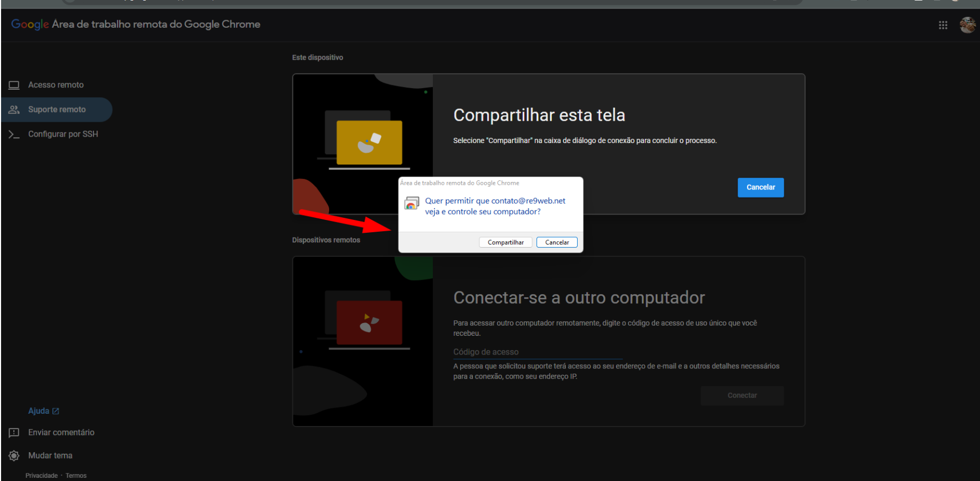Click the 'Selecione "Compartilhar"' instruction text
Image resolution: width=980 pixels, height=481 pixels.
coord(585,140)
